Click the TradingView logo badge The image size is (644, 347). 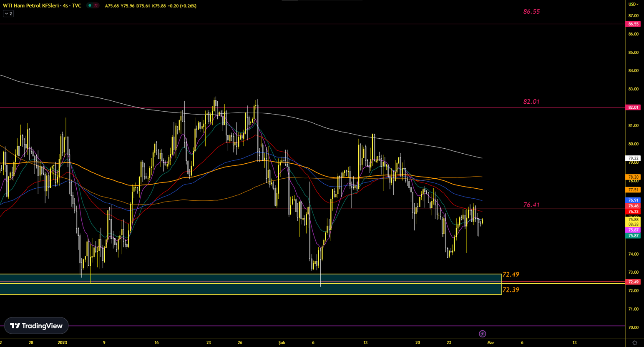tap(36, 326)
